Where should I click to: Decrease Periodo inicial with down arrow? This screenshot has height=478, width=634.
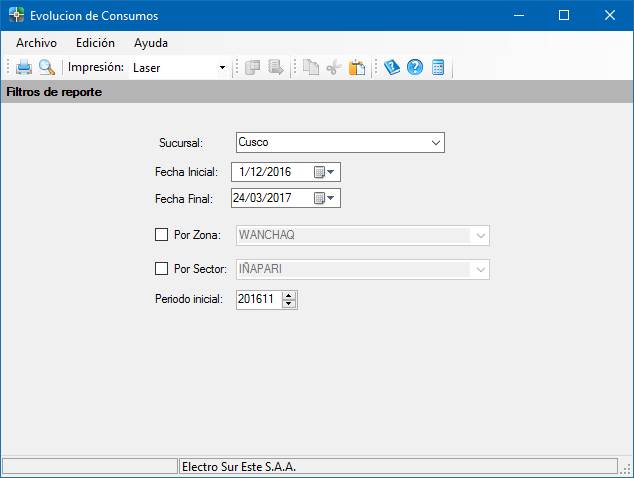click(289, 304)
